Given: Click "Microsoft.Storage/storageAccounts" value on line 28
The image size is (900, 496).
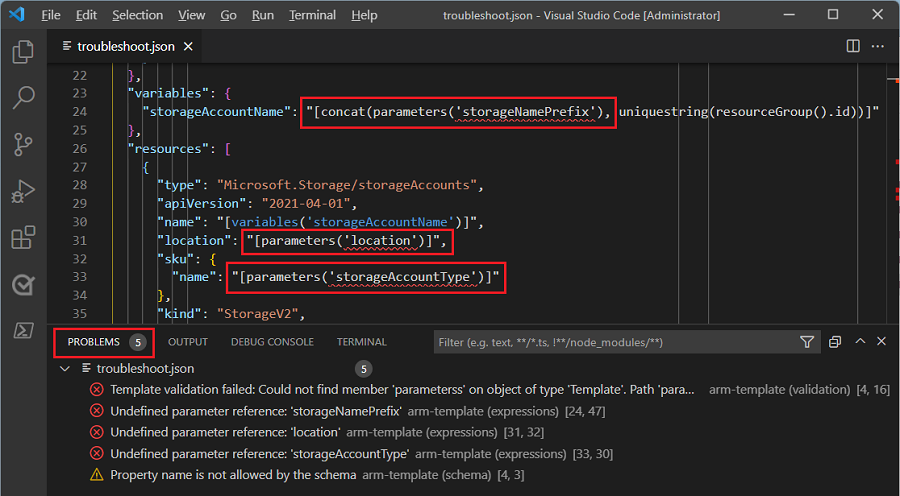Looking at the screenshot, I should (347, 185).
